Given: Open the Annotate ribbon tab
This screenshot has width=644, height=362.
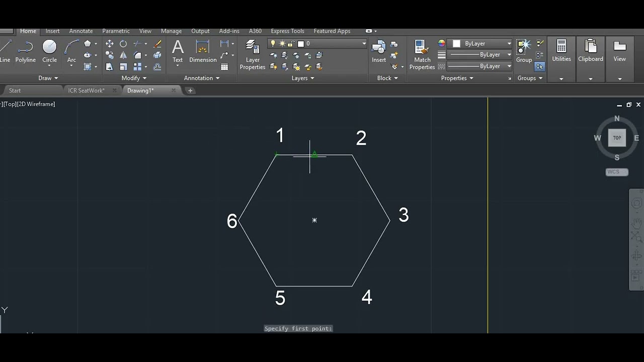Looking at the screenshot, I should click(81, 31).
